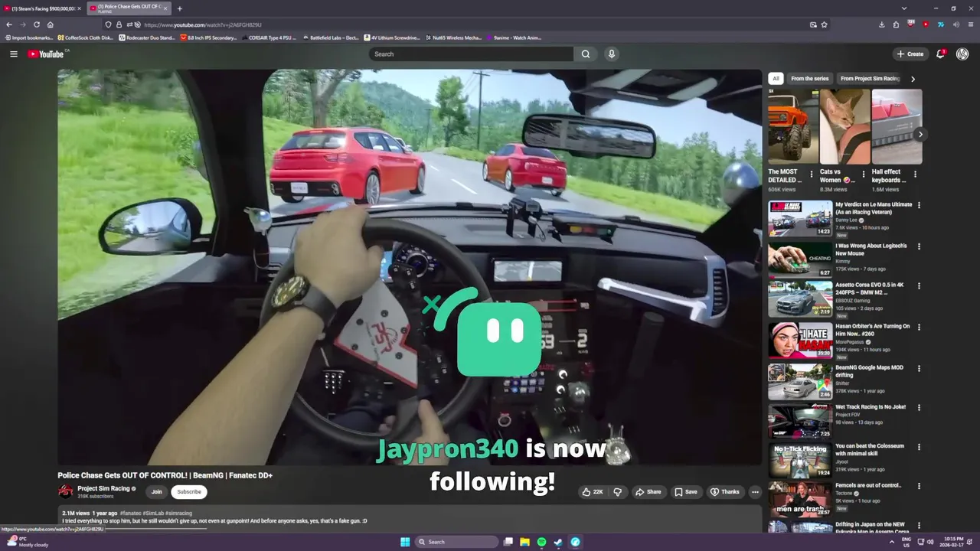Open options for Hall effect keyboards short
The image size is (980, 551).
click(915, 174)
